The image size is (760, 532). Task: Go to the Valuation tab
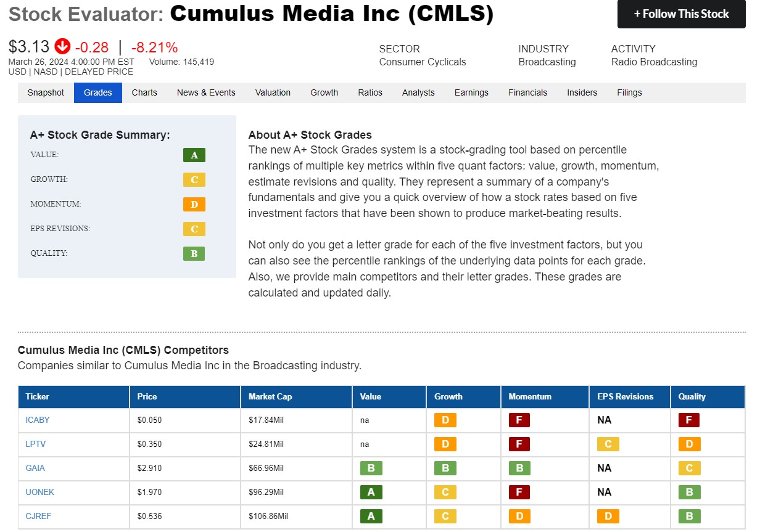click(273, 92)
